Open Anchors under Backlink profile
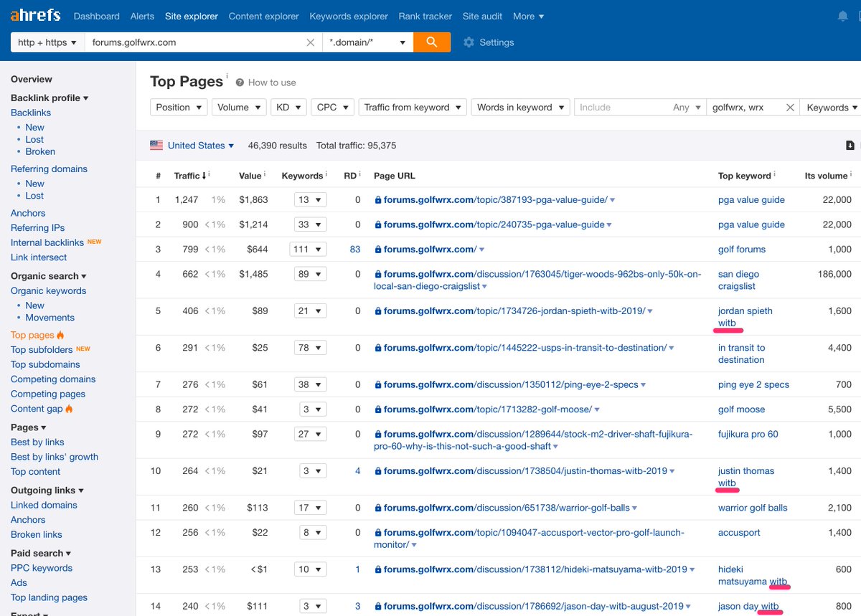Image resolution: width=861 pixels, height=616 pixels. point(28,213)
